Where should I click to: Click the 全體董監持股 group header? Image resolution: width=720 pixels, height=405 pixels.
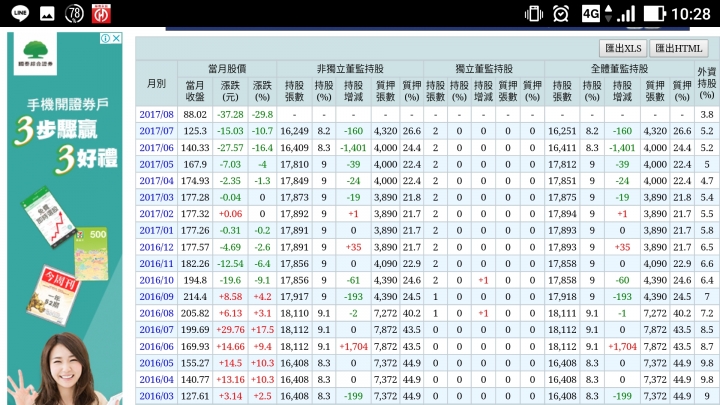(x=619, y=69)
